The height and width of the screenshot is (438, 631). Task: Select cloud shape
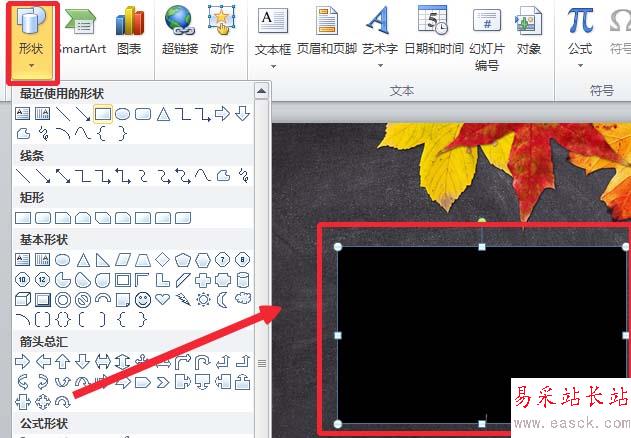coord(243,298)
